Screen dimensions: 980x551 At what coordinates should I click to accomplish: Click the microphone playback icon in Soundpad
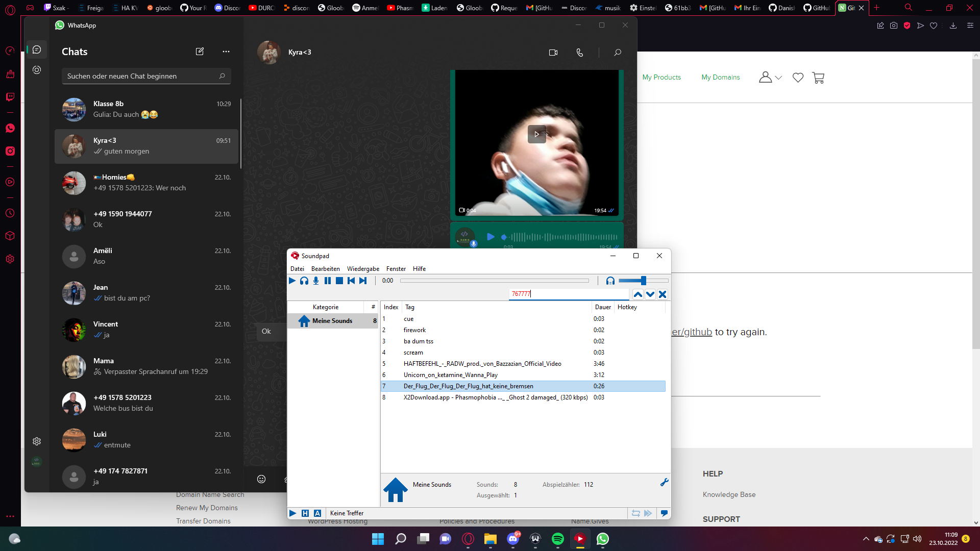[x=316, y=281]
